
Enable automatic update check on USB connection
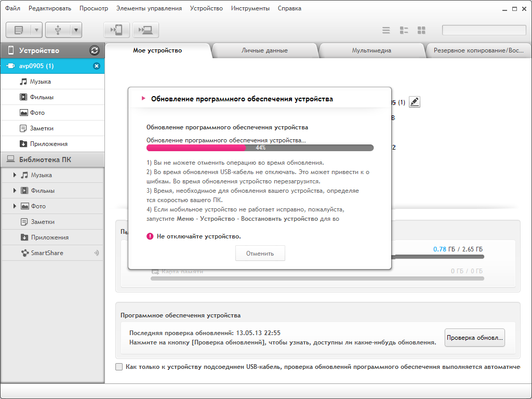coord(119,367)
